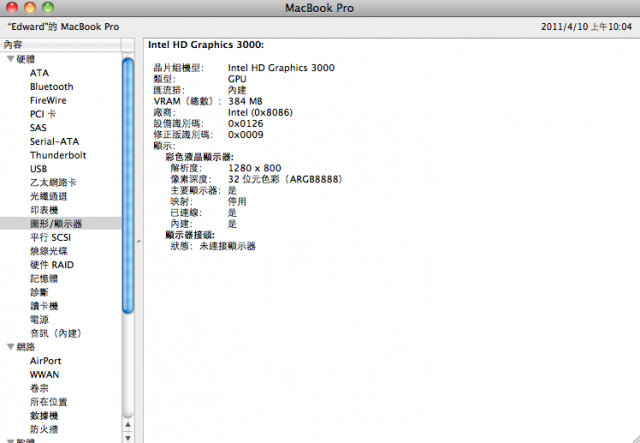Select Serial-ATA in the sidebar

tap(54, 142)
